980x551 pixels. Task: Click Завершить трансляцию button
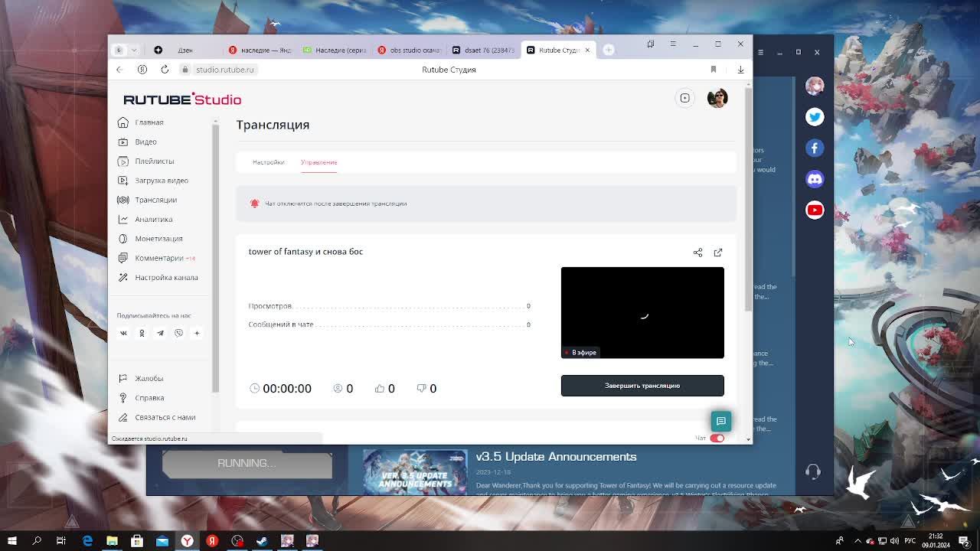click(x=642, y=386)
